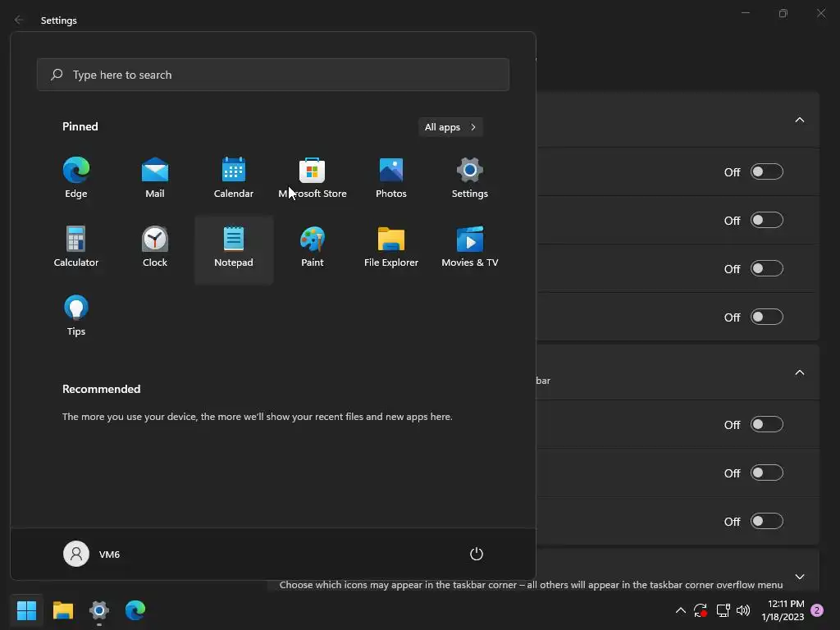
Task: Open the VM6 user account menu
Action: pyautogui.click(x=92, y=554)
